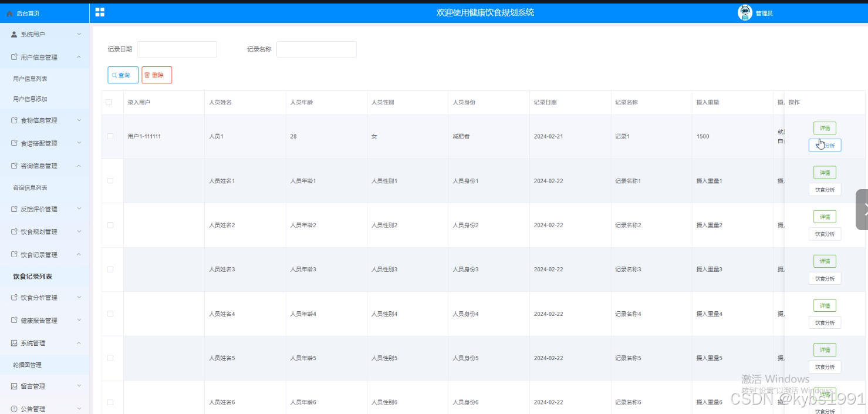
Task: Click the 食谱搭配管理 menu icon
Action: (x=15, y=143)
